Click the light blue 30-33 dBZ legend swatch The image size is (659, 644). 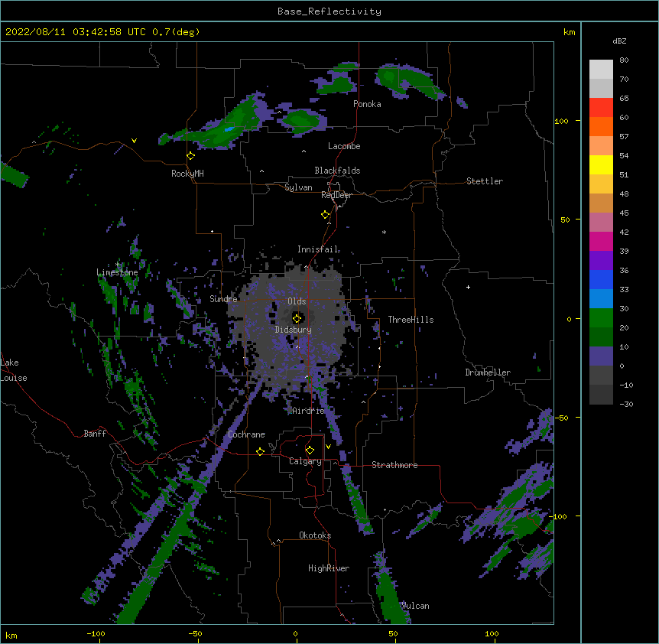click(x=601, y=299)
